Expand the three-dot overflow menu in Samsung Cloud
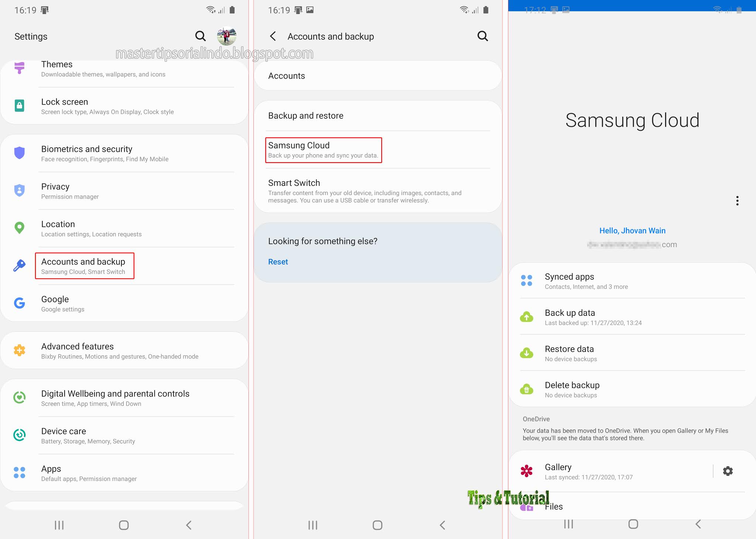756x539 pixels. 737,201
